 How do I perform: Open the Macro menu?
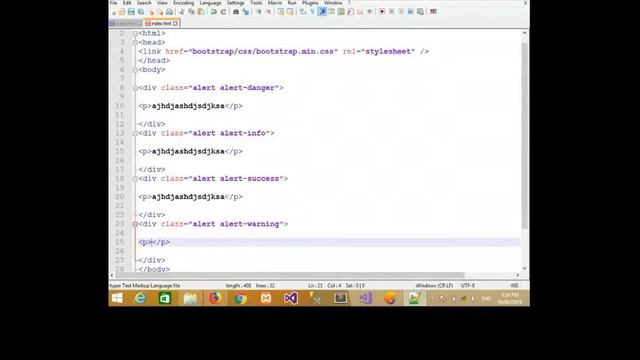point(275,3)
